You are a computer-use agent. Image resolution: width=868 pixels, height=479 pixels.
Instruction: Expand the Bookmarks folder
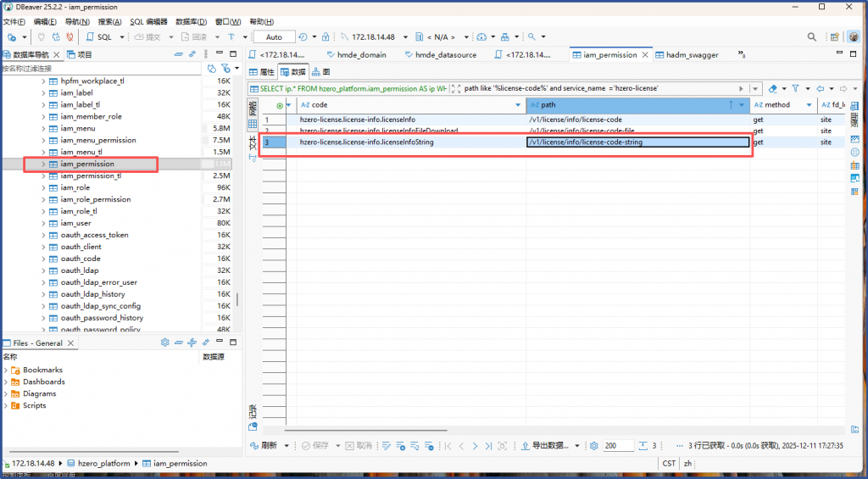click(x=7, y=370)
